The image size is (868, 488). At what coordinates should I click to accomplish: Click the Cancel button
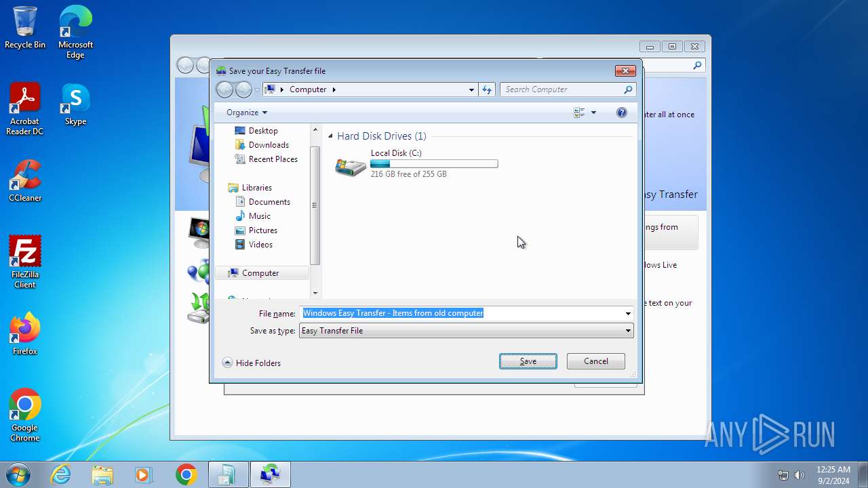point(596,361)
